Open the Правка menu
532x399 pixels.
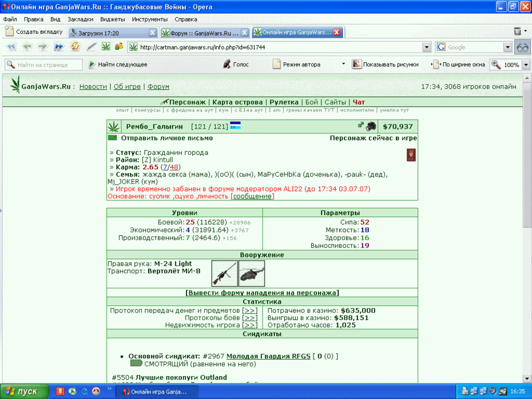(33, 19)
